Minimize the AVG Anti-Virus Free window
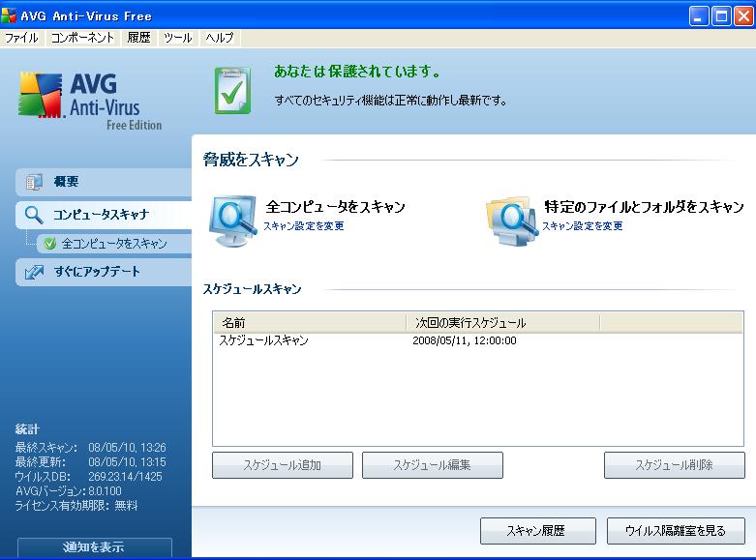 coord(699,16)
